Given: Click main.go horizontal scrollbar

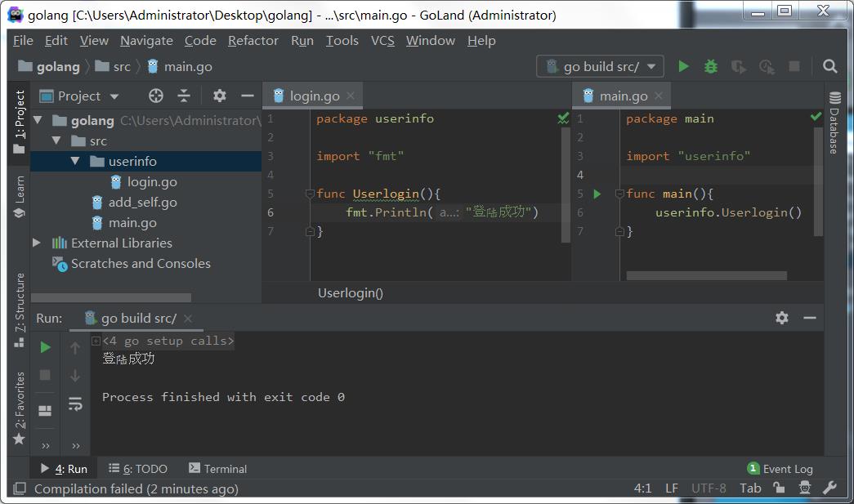Looking at the screenshot, I should tap(706, 276).
